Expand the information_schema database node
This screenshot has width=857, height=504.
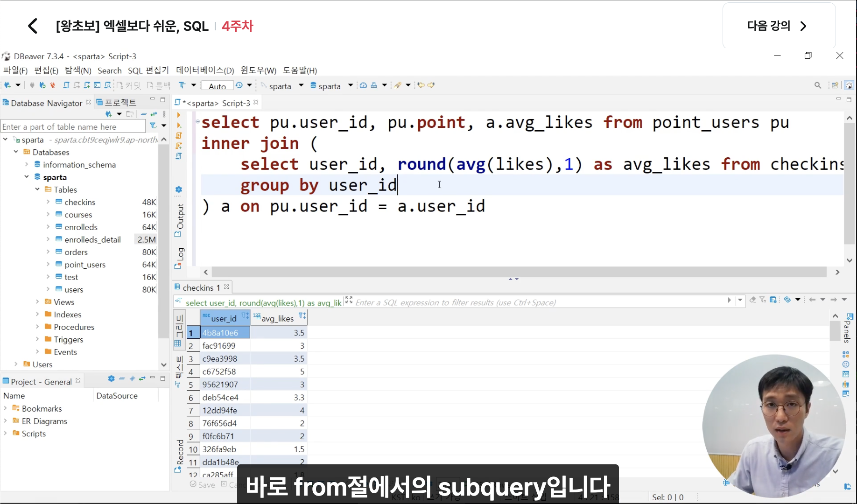pos(27,164)
